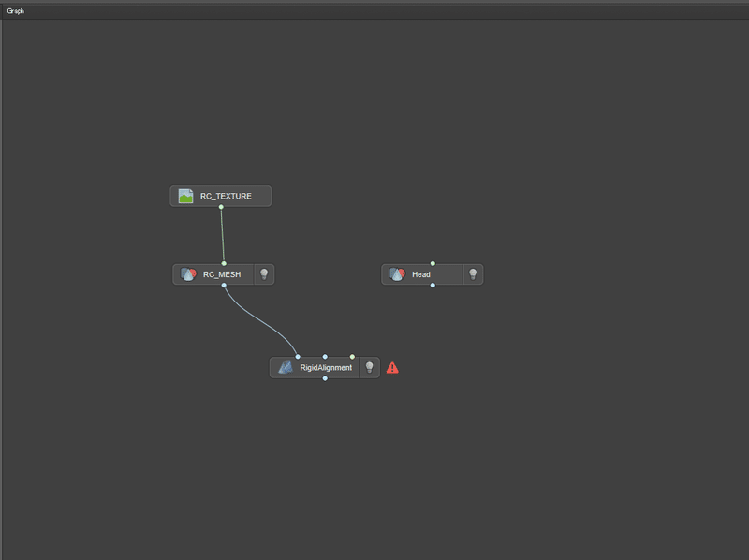
Task: Click the RigidAlignment node icon
Action: [286, 367]
